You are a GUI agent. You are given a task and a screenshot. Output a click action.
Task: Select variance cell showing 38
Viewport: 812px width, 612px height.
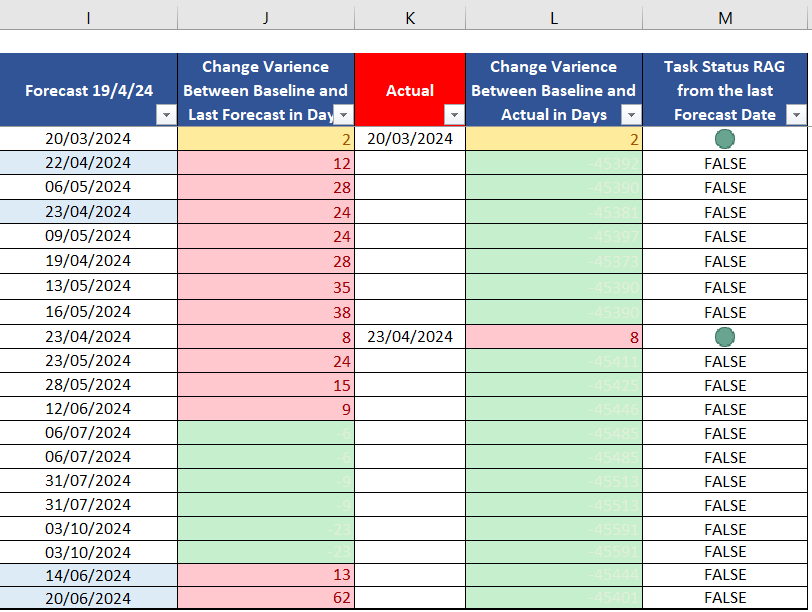(266, 312)
